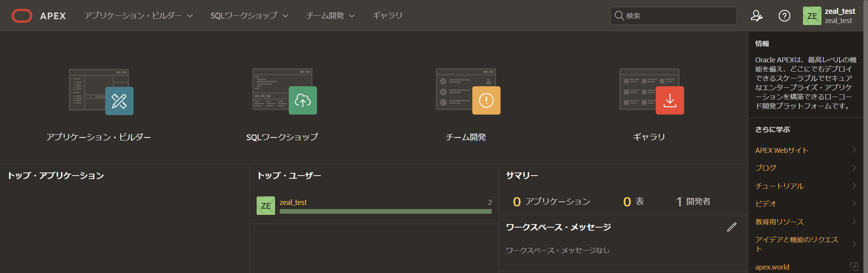Image resolution: width=868 pixels, height=273 pixels.
Task: Click the vertical scrollbar on the right edge
Action: point(866,136)
